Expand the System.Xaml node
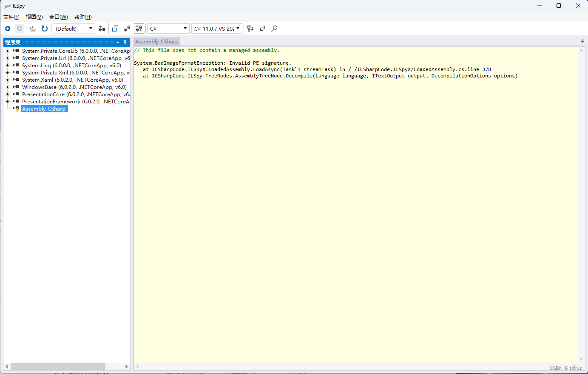The height and width of the screenshot is (374, 588). tap(7, 80)
